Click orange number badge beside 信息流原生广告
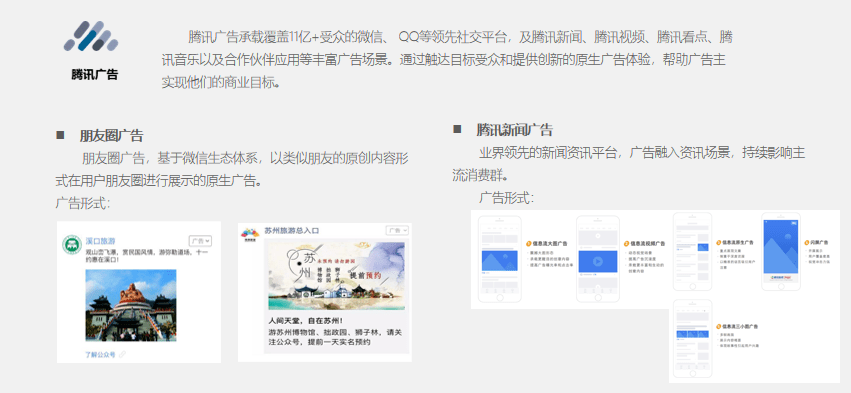 (x=719, y=242)
